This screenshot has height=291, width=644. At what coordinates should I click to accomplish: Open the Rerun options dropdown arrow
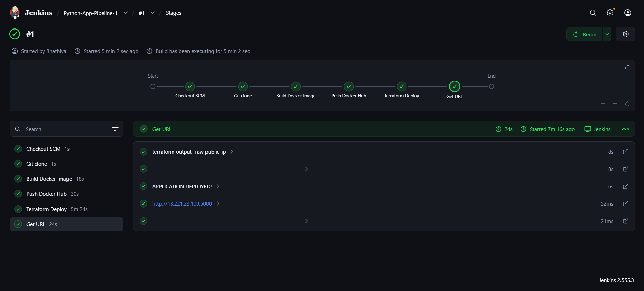click(607, 34)
